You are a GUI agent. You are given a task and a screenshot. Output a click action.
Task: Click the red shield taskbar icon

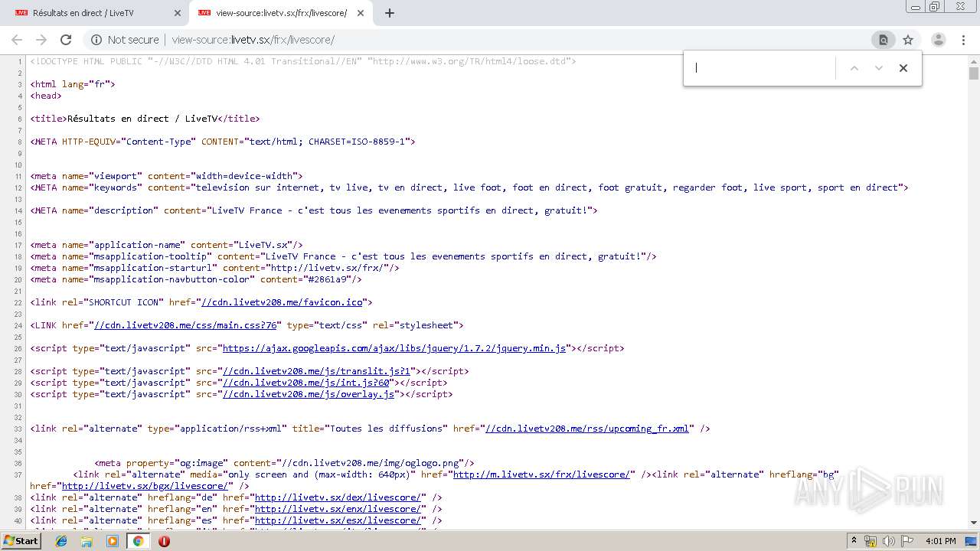pos(164,541)
